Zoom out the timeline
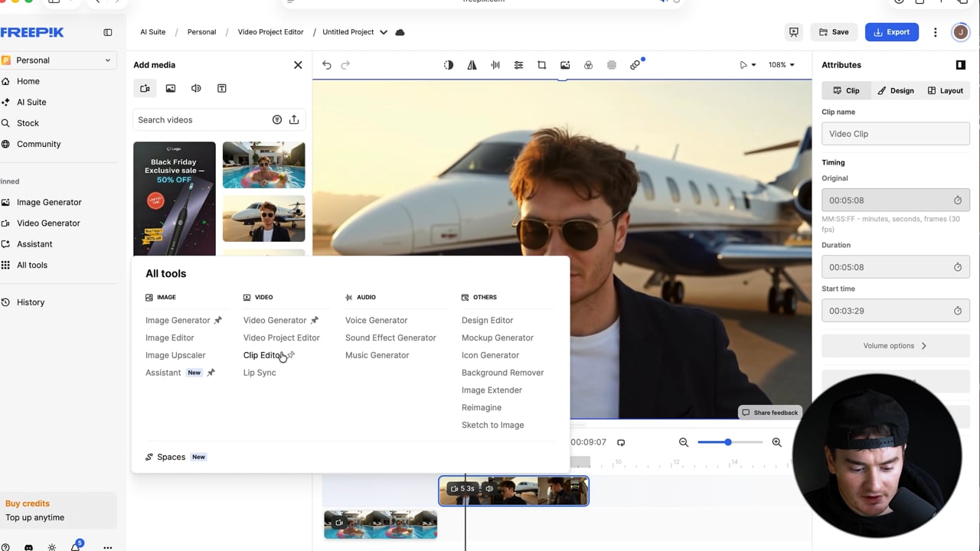The image size is (980, 551). 684,442
